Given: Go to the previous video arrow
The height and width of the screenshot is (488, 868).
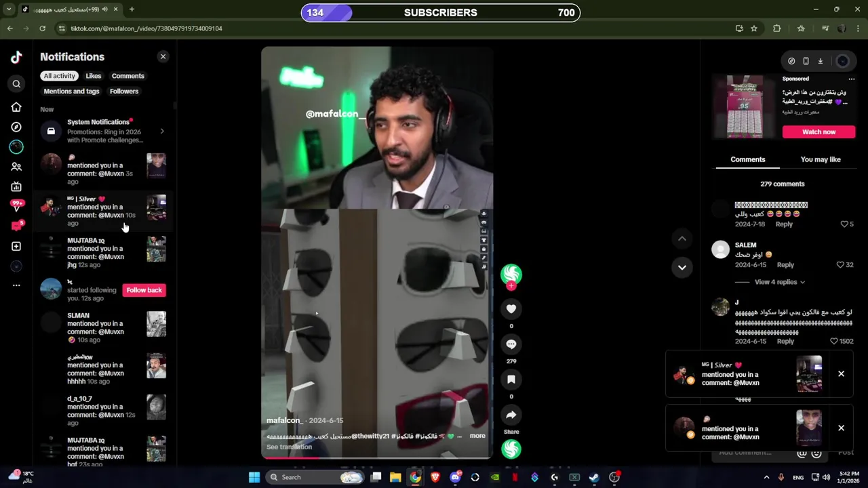Looking at the screenshot, I should click(x=682, y=239).
